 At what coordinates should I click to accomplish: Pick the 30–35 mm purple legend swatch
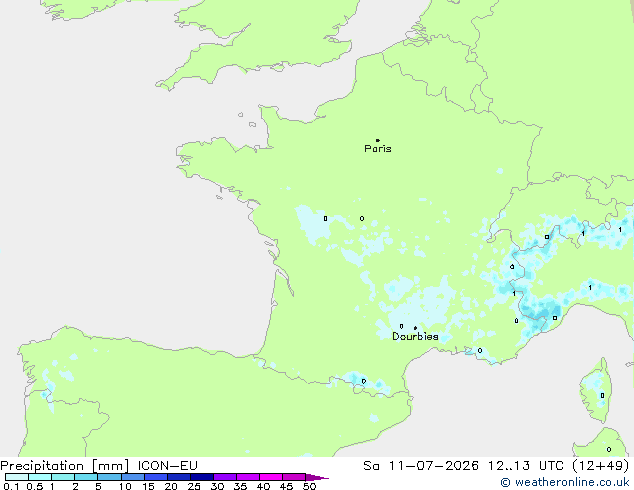pyautogui.click(x=225, y=477)
